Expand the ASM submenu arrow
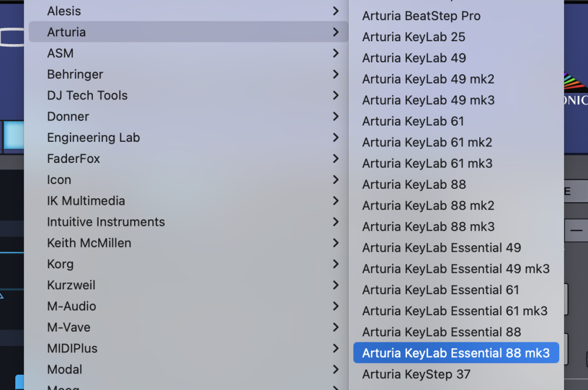 tap(335, 53)
